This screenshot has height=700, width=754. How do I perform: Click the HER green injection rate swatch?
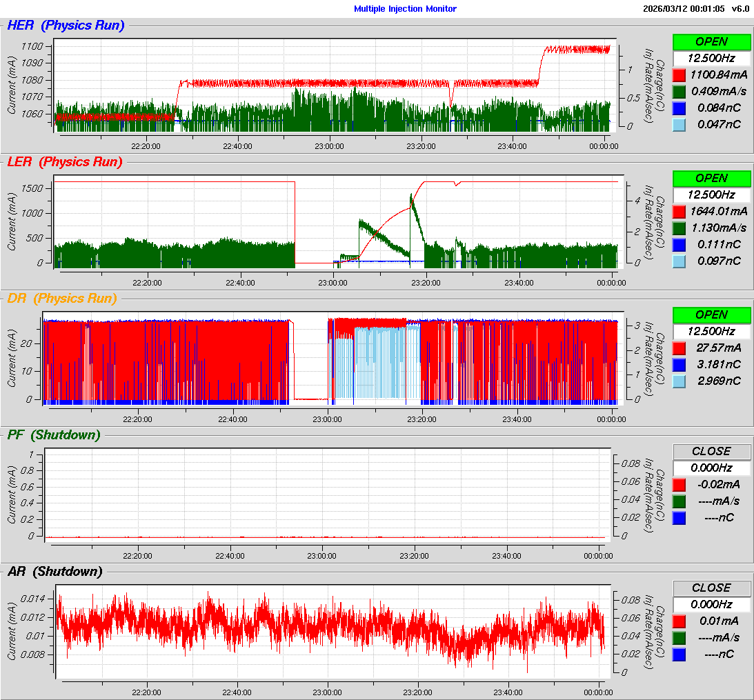[x=679, y=91]
